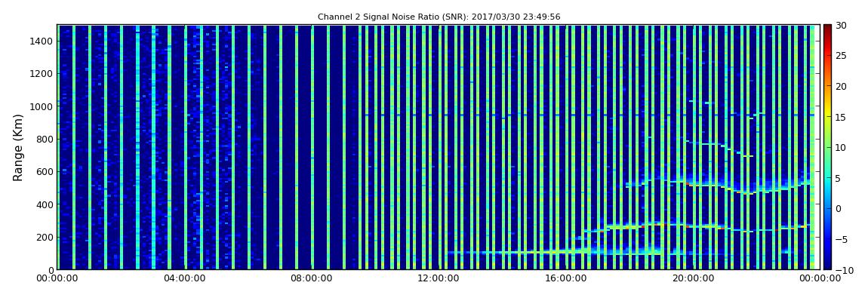
Task: Click the 1200 range axis tick label
Action: 42,74
